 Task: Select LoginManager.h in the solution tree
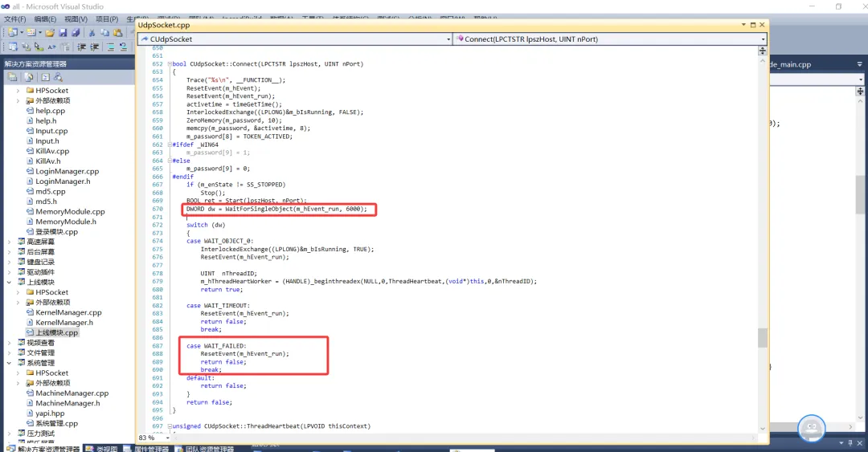click(x=63, y=181)
